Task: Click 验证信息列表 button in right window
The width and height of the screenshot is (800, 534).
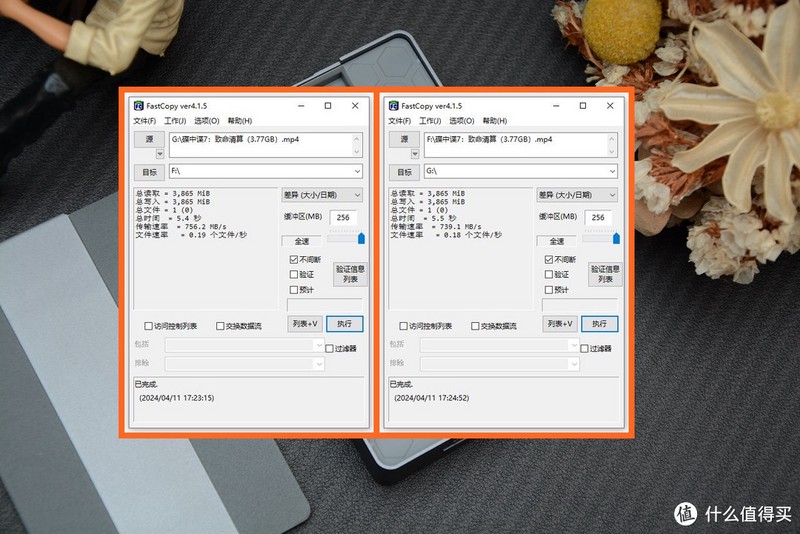Action: tap(605, 274)
